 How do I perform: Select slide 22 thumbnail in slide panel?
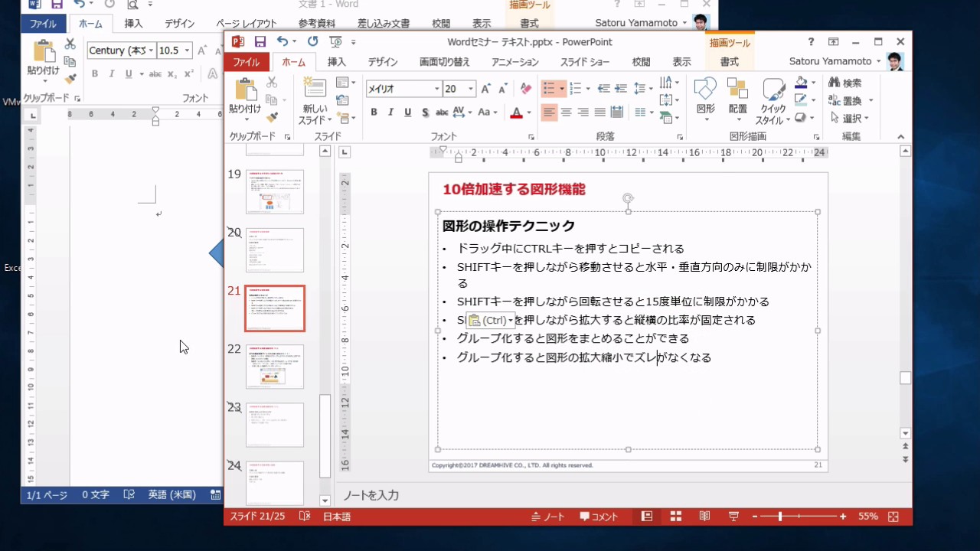point(275,367)
